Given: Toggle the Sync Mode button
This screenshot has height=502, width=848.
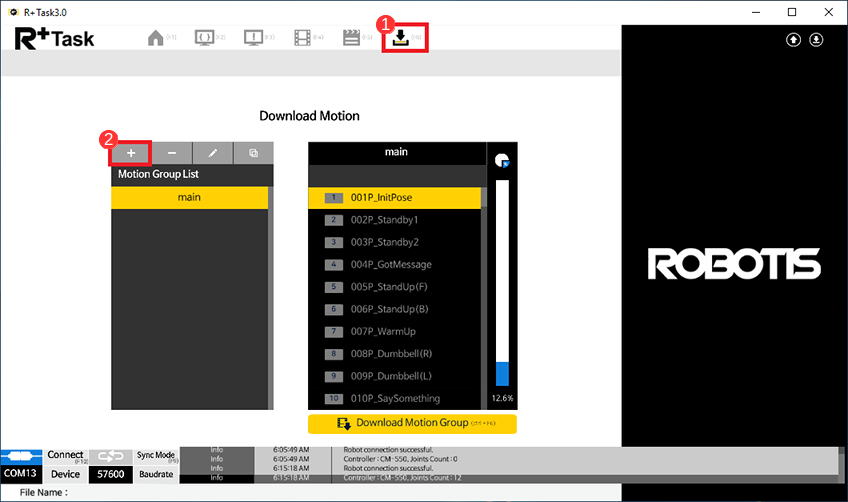Looking at the screenshot, I should click(x=156, y=456).
